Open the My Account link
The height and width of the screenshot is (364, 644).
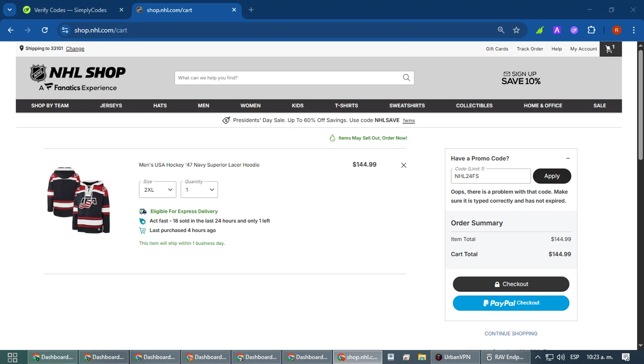[x=583, y=49]
